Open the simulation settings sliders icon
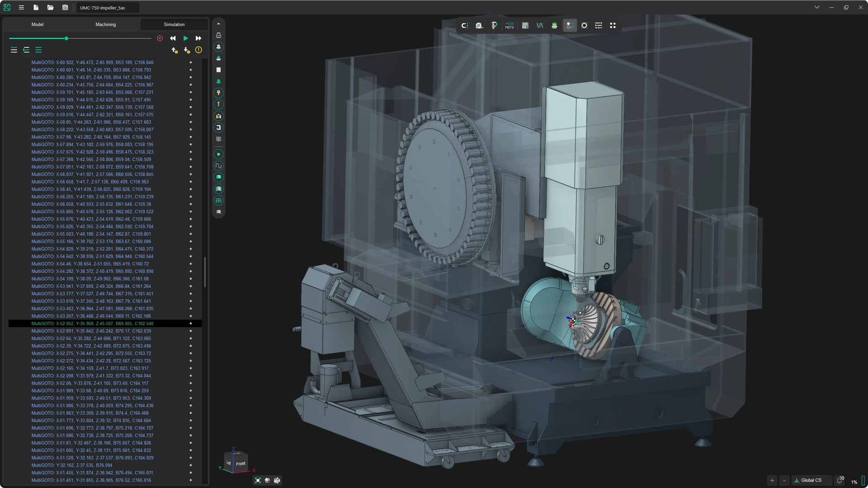Screen dimensions: 868x488 click(x=599, y=25)
